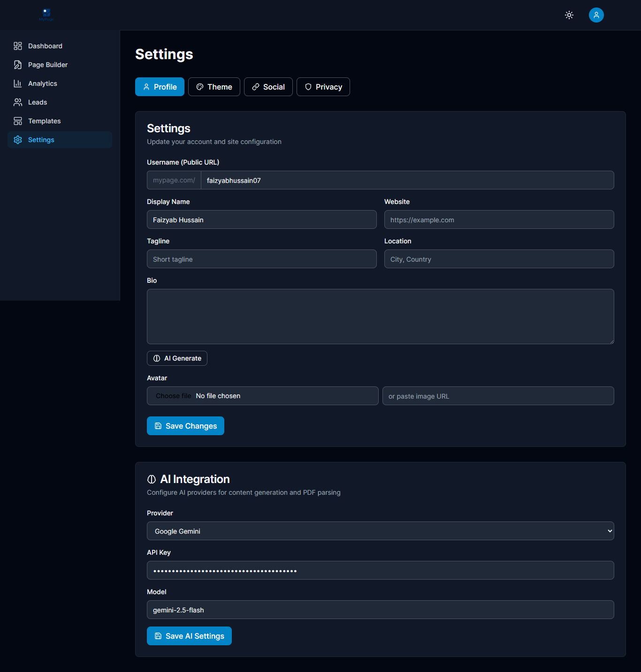Switch to the Social tab
This screenshot has height=672, width=641.
268,87
